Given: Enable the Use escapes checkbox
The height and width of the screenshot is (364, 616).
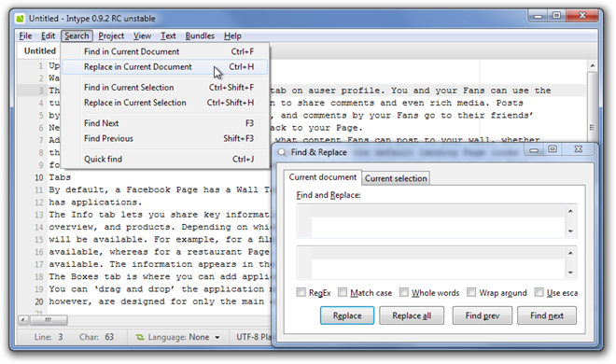Looking at the screenshot, I should coord(539,292).
